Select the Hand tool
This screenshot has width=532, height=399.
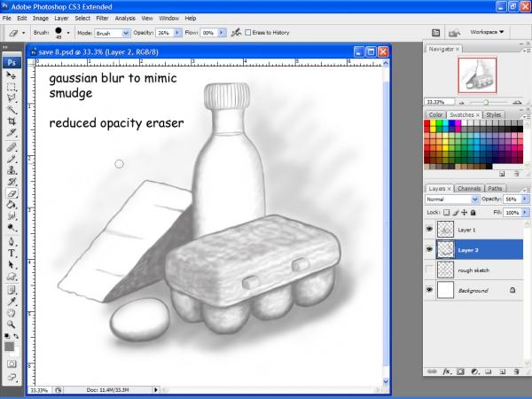click(12, 313)
